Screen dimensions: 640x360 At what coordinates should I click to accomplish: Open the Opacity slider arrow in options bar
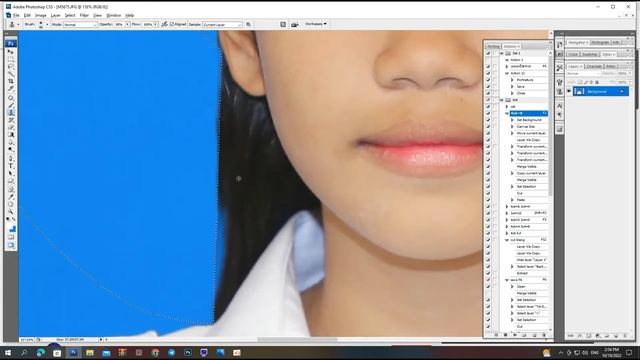[127, 24]
